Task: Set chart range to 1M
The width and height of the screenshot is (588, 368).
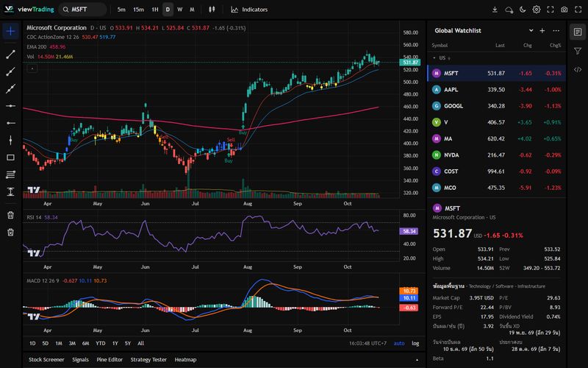Action: click(59, 343)
